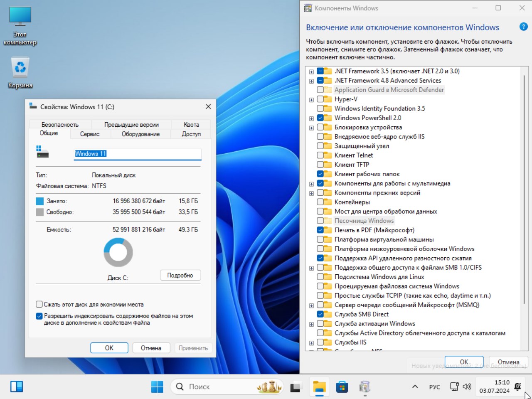Select the IIS services (Службы IIS) row

350,342
